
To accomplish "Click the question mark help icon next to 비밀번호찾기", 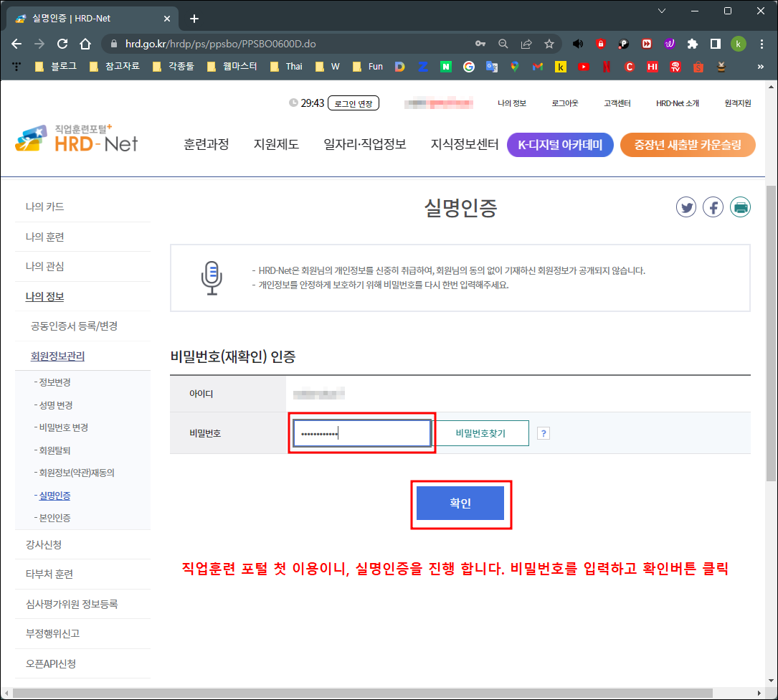I will pyautogui.click(x=544, y=432).
